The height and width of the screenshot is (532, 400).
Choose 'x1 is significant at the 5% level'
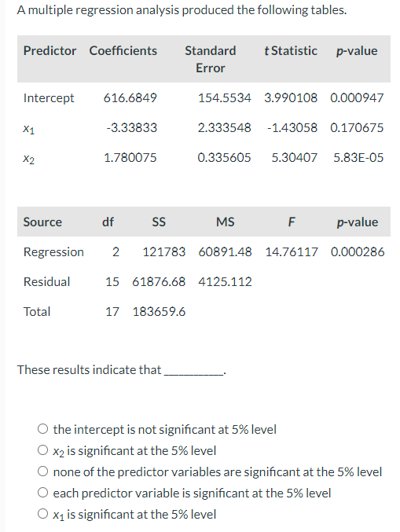pyautogui.click(x=42, y=515)
